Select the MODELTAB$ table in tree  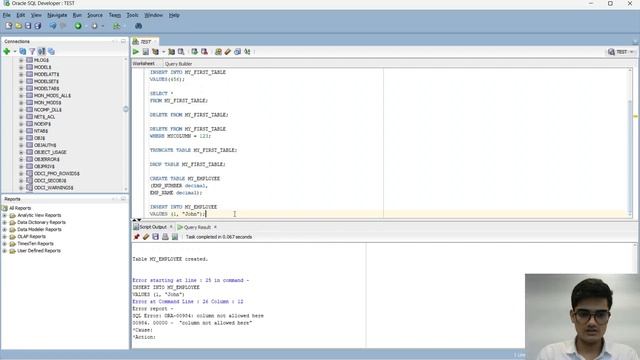[46, 88]
